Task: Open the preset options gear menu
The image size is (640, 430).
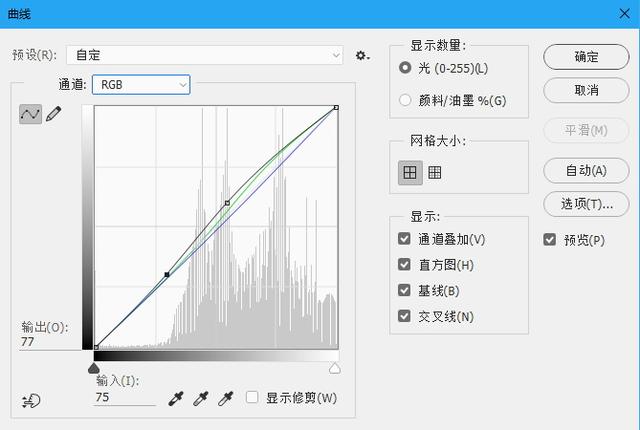Action: [x=362, y=56]
